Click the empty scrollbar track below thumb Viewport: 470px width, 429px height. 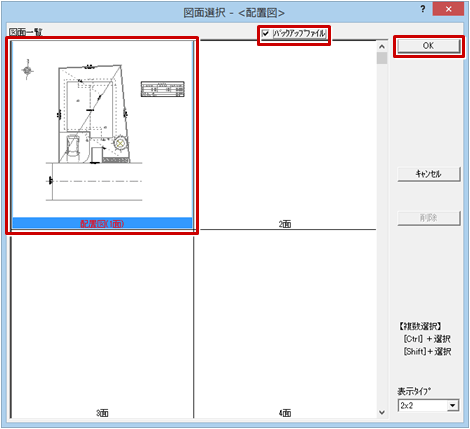pos(382,233)
